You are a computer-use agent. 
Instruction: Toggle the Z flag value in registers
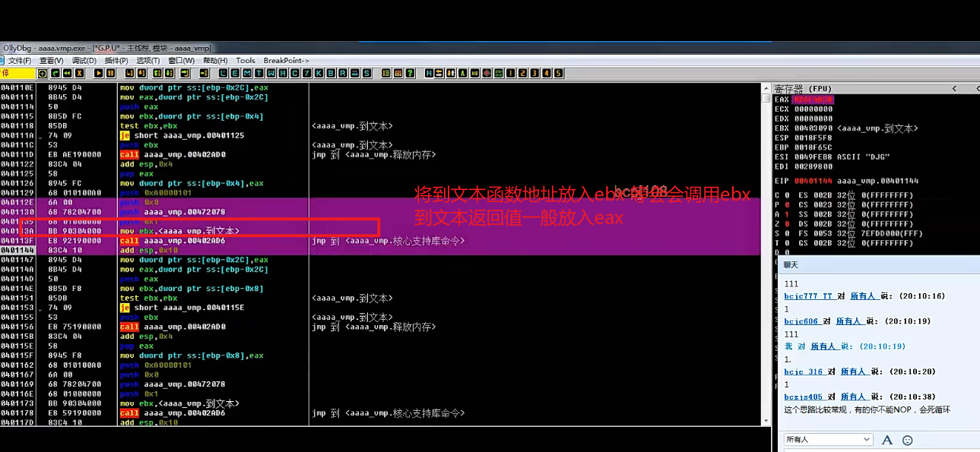[787, 223]
